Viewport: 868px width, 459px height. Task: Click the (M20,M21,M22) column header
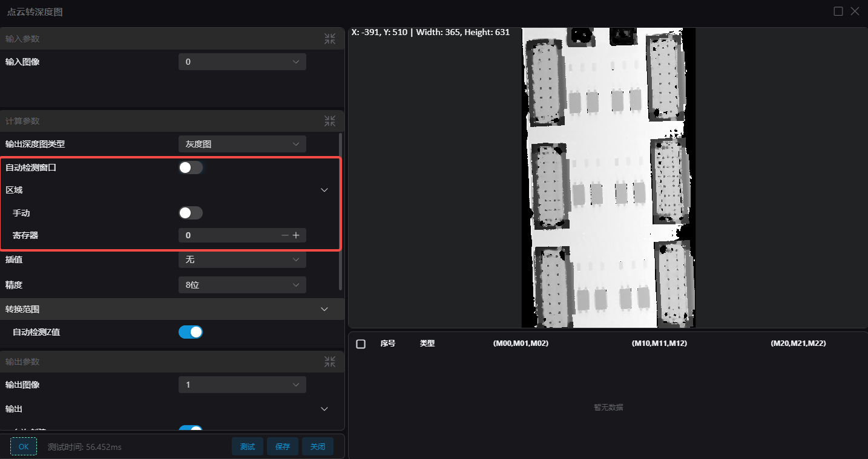(798, 343)
